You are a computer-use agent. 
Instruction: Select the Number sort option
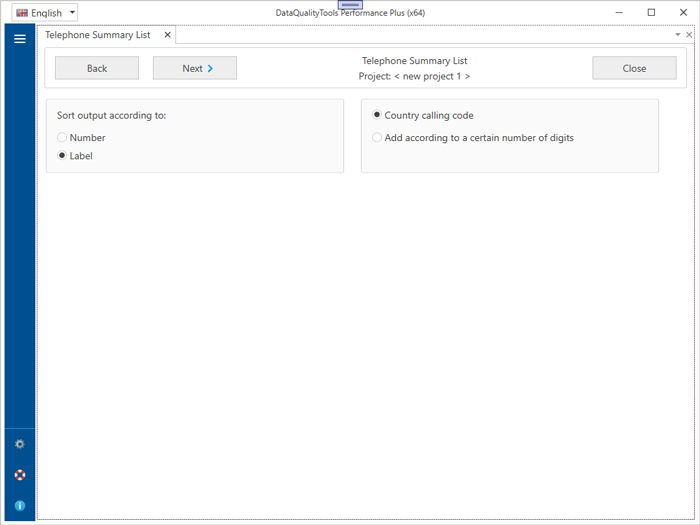tap(62, 138)
